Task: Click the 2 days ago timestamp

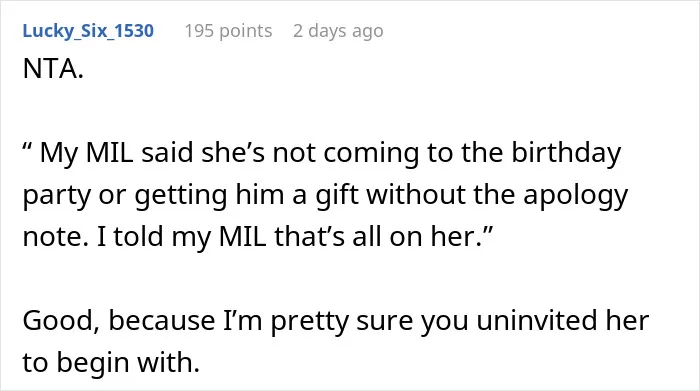Action: (x=338, y=31)
